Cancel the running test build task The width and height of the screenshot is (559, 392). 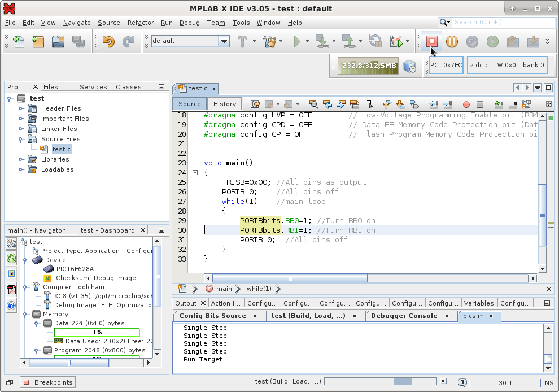(x=443, y=381)
